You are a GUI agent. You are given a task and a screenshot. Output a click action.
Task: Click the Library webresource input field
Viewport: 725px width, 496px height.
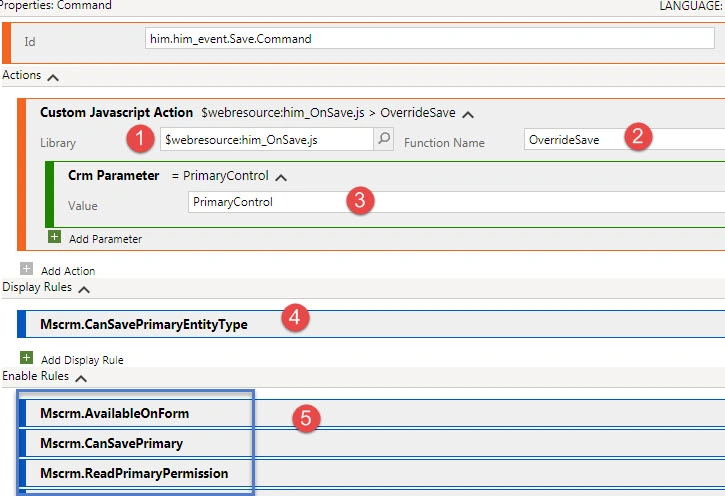pyautogui.click(x=267, y=139)
